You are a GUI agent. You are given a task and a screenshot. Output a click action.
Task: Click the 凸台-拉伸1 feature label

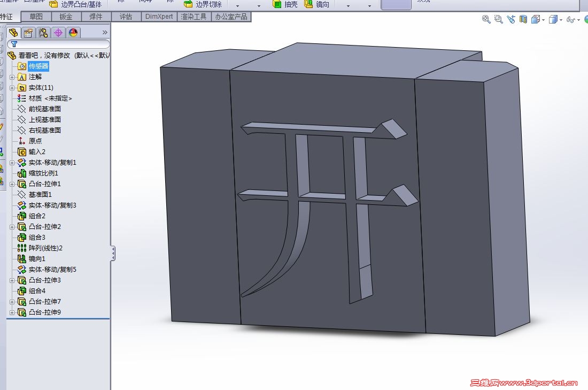coord(44,184)
